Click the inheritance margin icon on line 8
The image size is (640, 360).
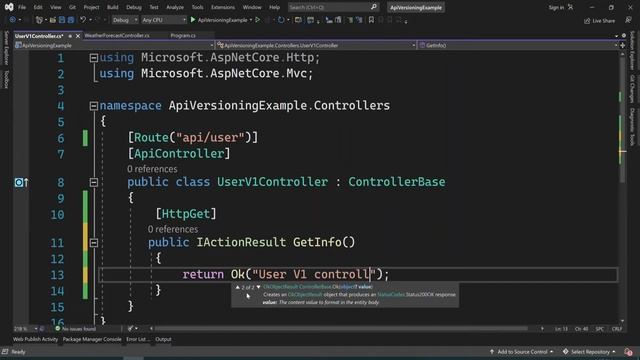point(21,182)
